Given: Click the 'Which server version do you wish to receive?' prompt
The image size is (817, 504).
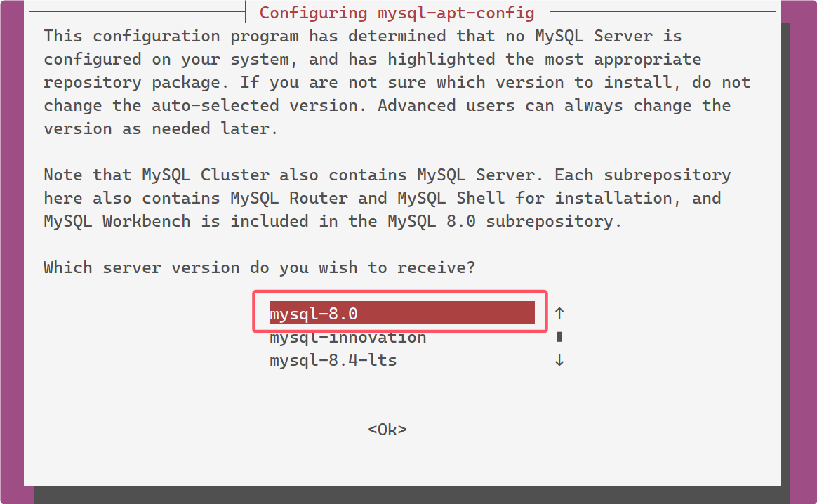Looking at the screenshot, I should pyautogui.click(x=260, y=268).
